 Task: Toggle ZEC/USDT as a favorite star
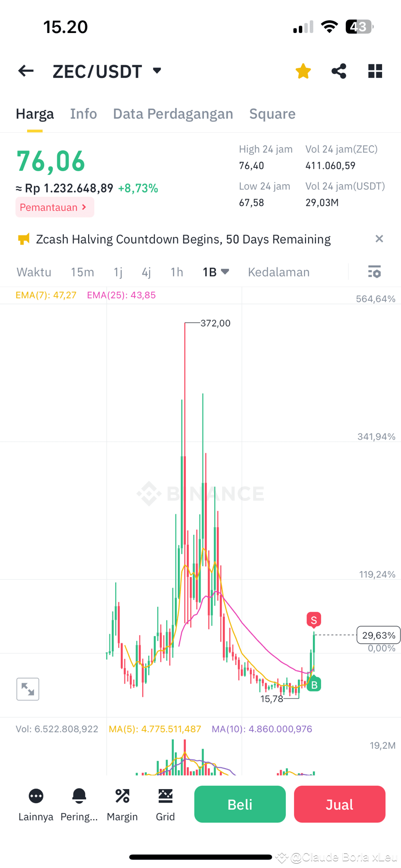click(303, 71)
